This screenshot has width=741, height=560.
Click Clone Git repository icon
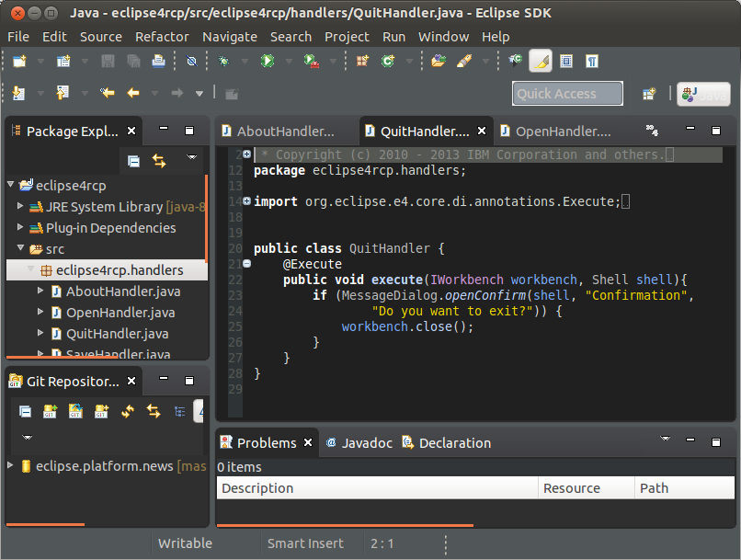click(75, 412)
